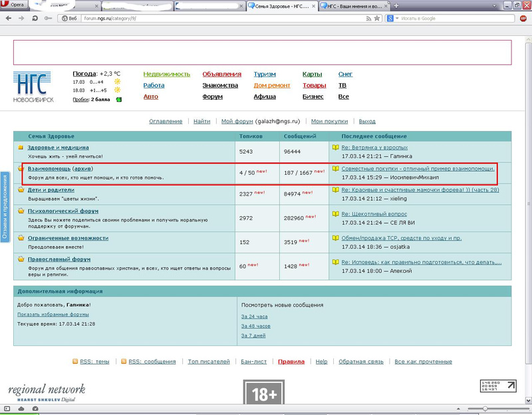Click the 18+ age rating badge
532x415 pixels.
tap(264, 394)
